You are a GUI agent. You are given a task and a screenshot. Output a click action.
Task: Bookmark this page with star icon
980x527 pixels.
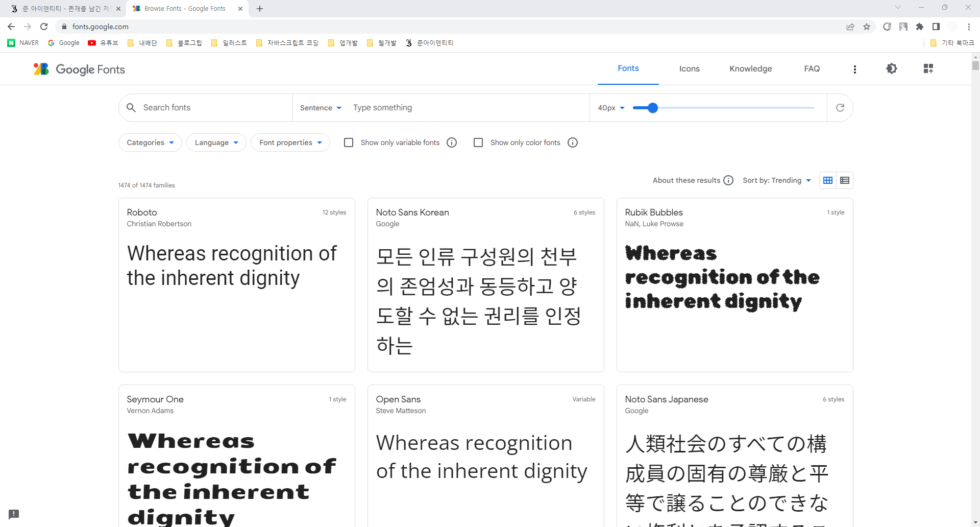[867, 27]
